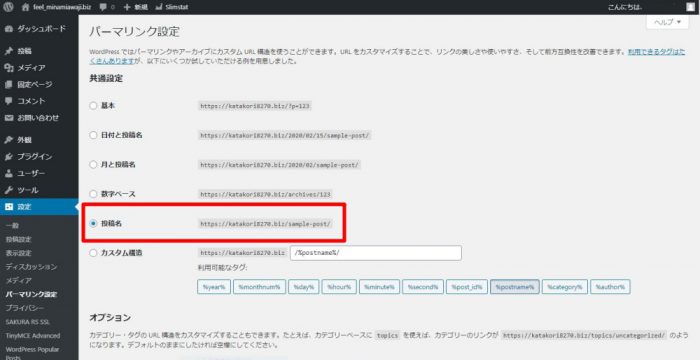Image resolution: width=700 pixels, height=360 pixels.
Task: Open the 固定ページ menu label
Action: pos(34,84)
